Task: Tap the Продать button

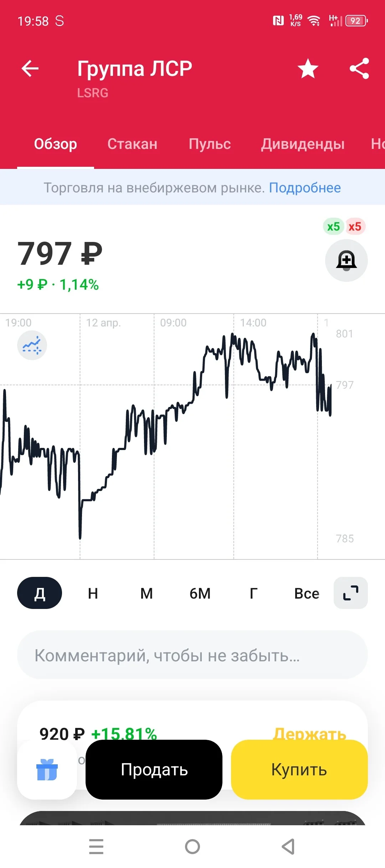Action: point(154,770)
